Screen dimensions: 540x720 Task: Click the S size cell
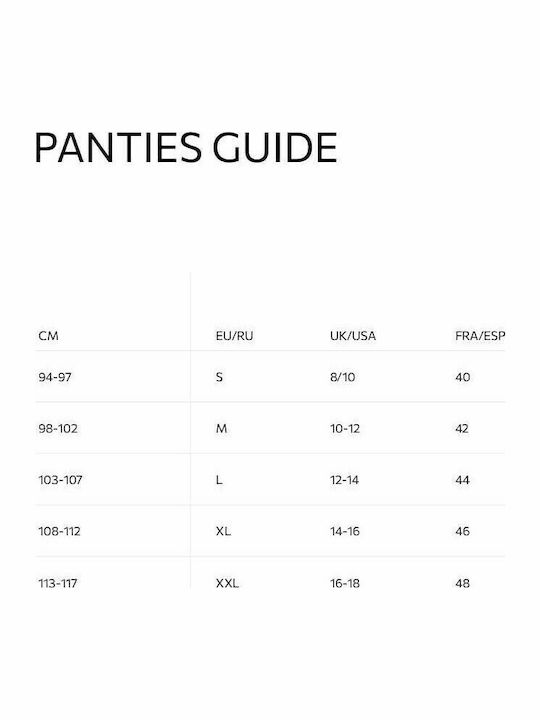(219, 377)
